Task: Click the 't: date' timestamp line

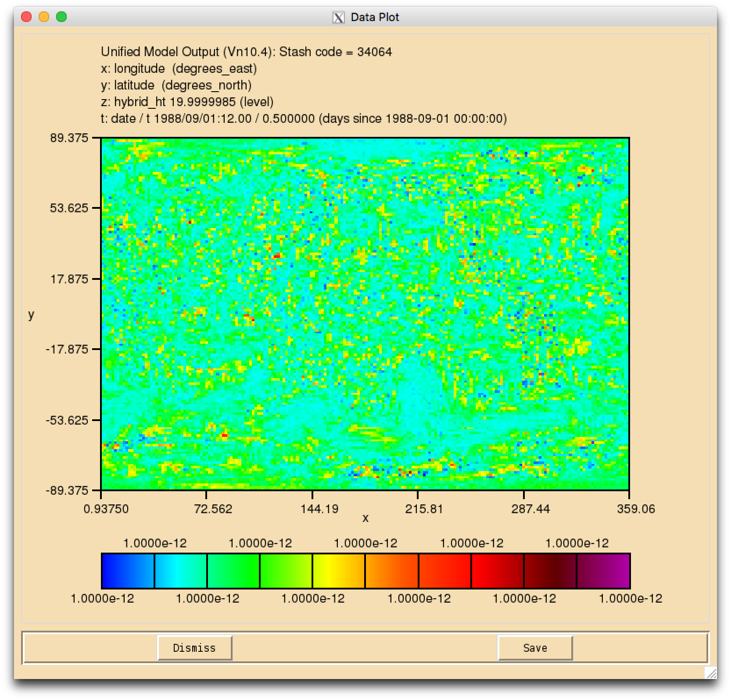Action: click(304, 118)
